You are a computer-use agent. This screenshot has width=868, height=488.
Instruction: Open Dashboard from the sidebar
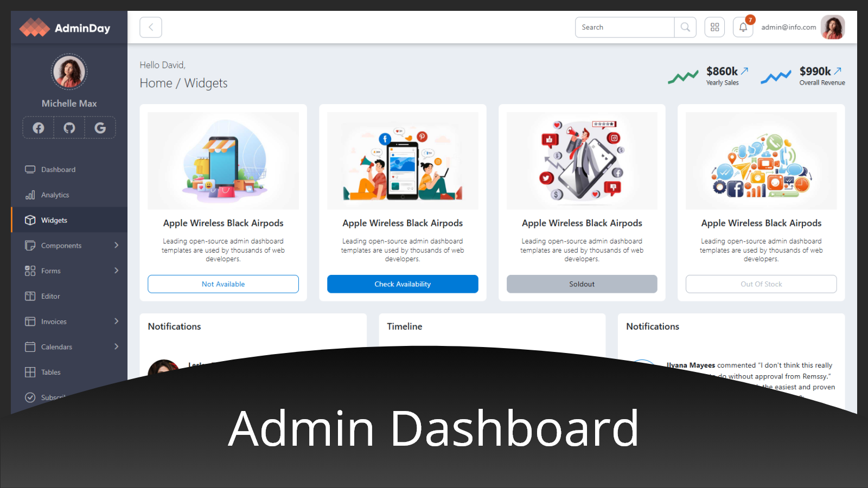pos(58,170)
